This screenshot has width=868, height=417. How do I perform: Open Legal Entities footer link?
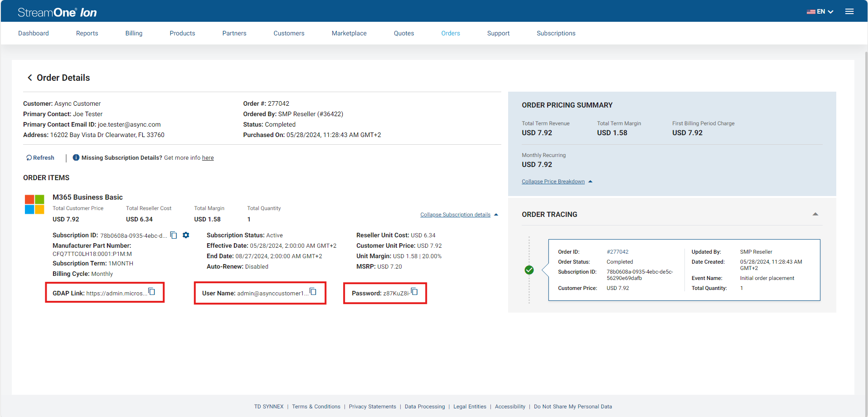tap(470, 407)
